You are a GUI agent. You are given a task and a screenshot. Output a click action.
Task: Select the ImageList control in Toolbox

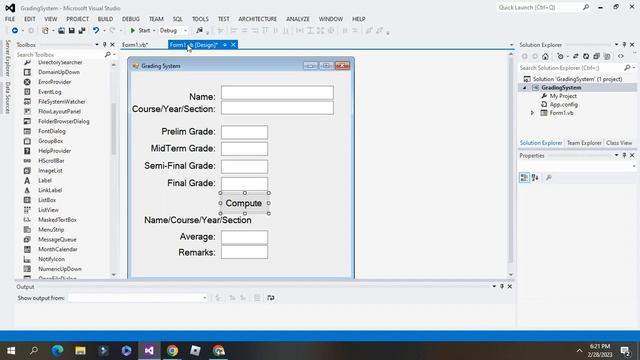(x=50, y=171)
